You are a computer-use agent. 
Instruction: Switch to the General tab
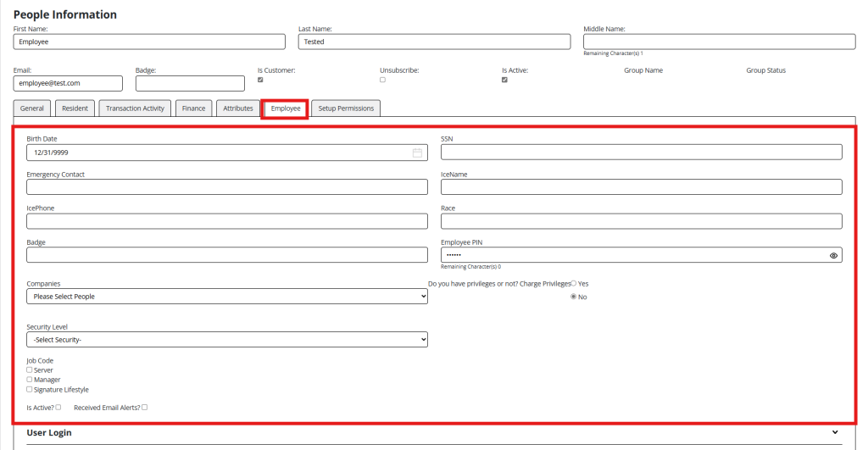32,108
